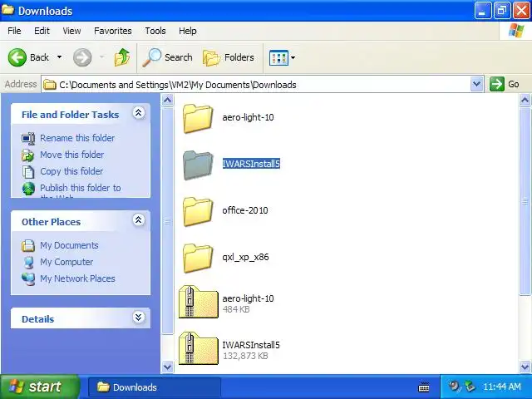
Task: Click the Up one level folder icon
Action: tap(122, 57)
